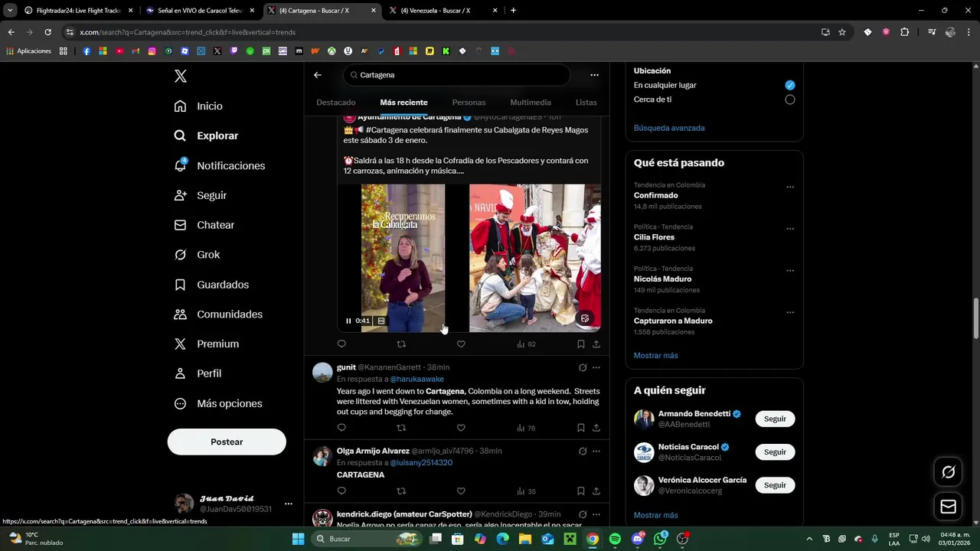Click Grok icon on gunit's post

coord(583,367)
